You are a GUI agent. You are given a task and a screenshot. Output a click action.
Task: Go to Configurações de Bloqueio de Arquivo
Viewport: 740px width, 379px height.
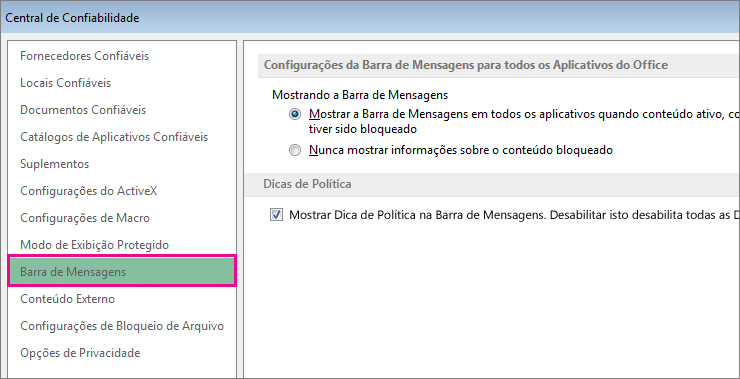pyautogui.click(x=122, y=326)
